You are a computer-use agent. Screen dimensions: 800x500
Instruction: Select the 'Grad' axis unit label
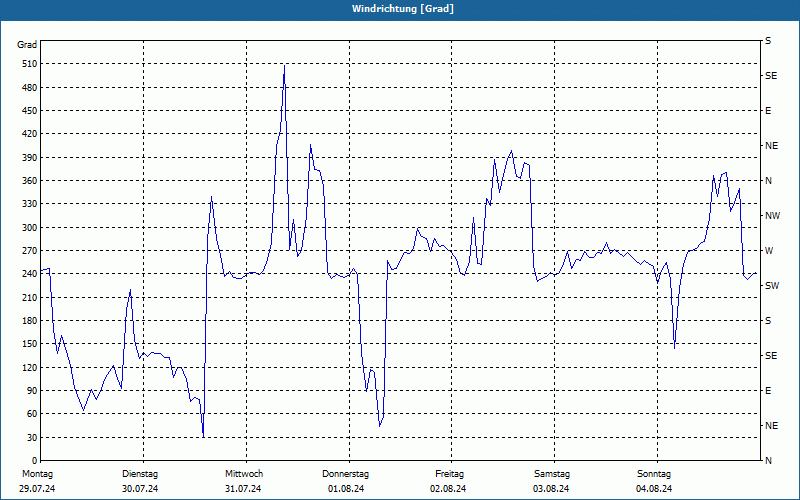27,45
